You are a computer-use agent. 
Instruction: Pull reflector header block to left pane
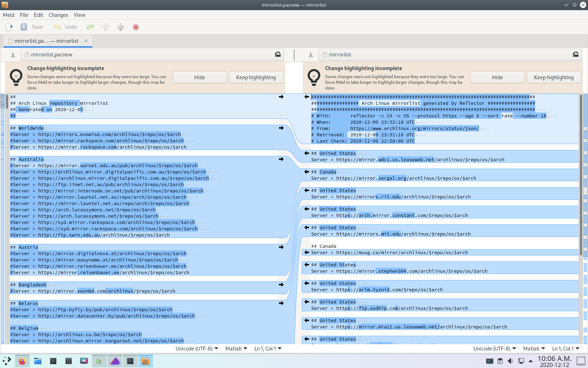[307, 97]
